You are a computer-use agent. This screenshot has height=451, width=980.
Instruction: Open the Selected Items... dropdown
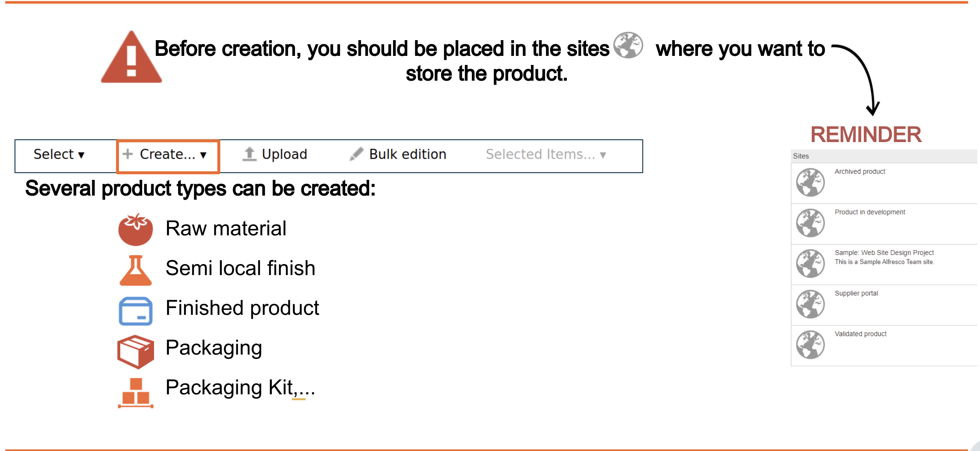pos(546,154)
